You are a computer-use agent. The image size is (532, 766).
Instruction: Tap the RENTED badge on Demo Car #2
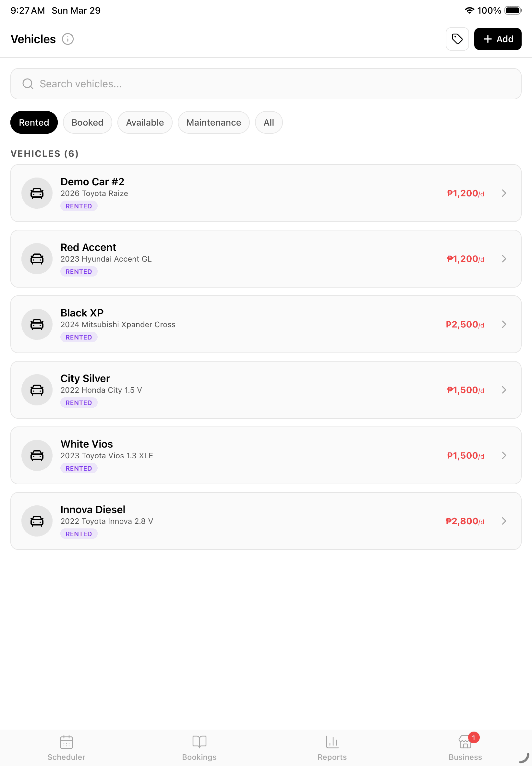pyautogui.click(x=79, y=206)
